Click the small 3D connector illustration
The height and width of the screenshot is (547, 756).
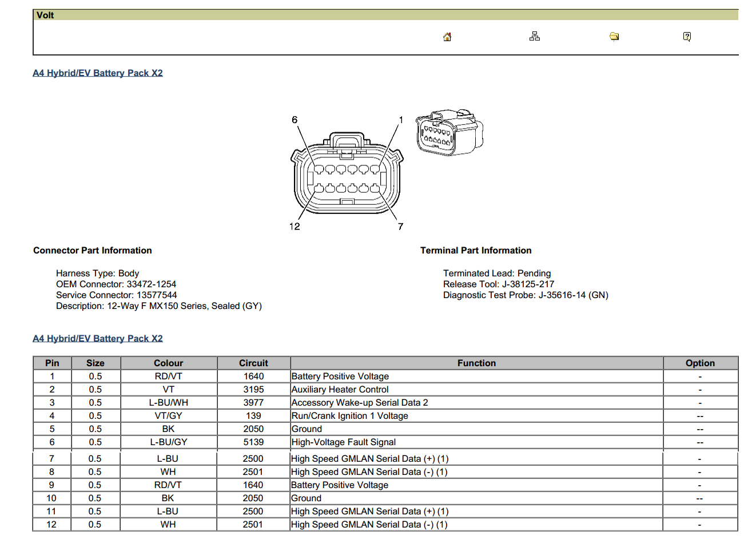pos(449,133)
